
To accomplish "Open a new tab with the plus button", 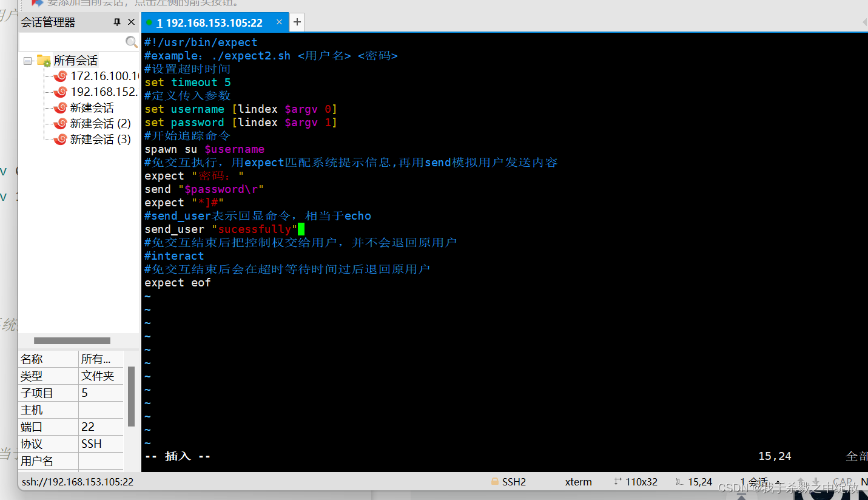I will click(297, 22).
